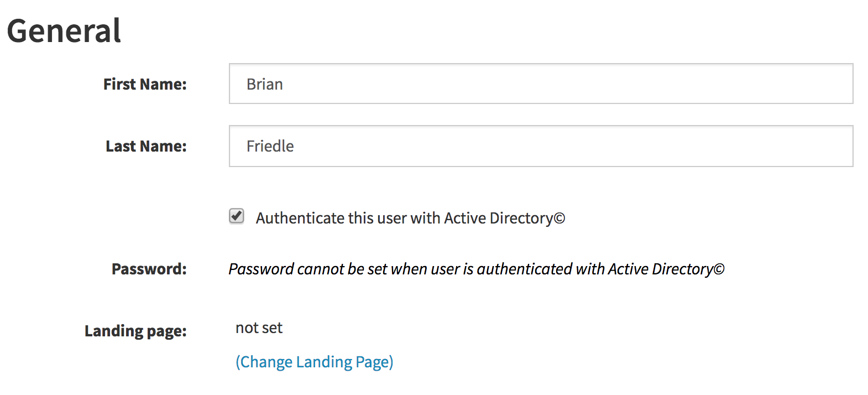Click 'Active Directory' in the italic password notice
Image resolution: width=868 pixels, height=395 pixels.
661,269
